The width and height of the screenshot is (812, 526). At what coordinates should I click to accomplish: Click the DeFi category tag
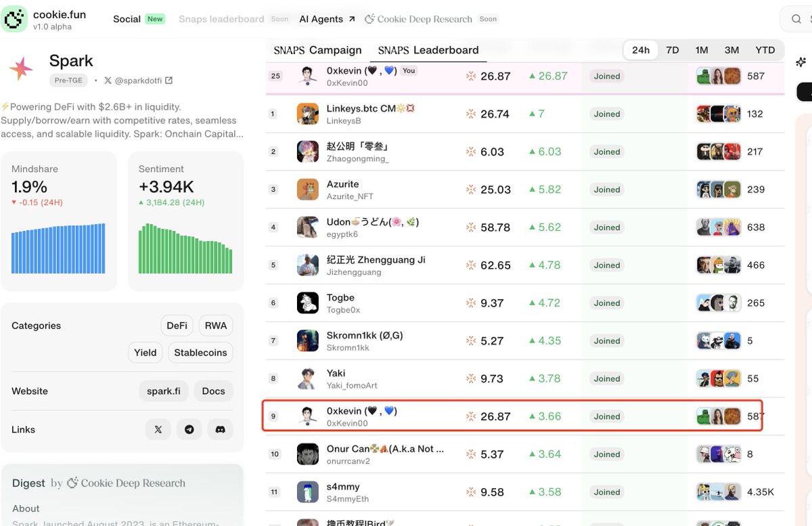[177, 326]
